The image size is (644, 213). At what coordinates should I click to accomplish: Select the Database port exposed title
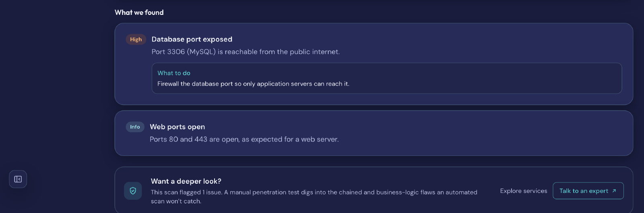click(x=192, y=39)
